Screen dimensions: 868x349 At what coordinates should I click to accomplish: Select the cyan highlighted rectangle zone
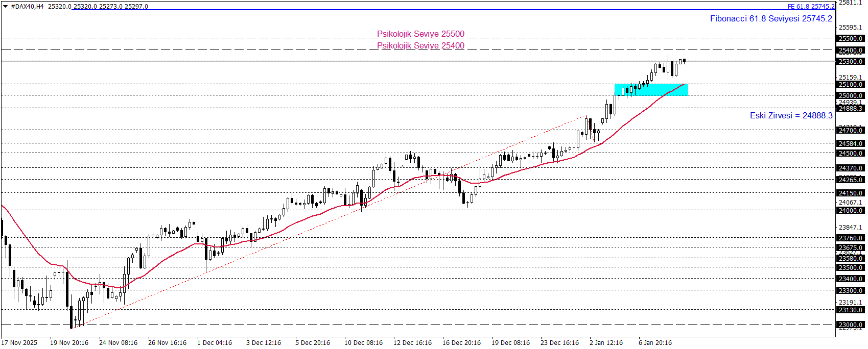point(651,90)
